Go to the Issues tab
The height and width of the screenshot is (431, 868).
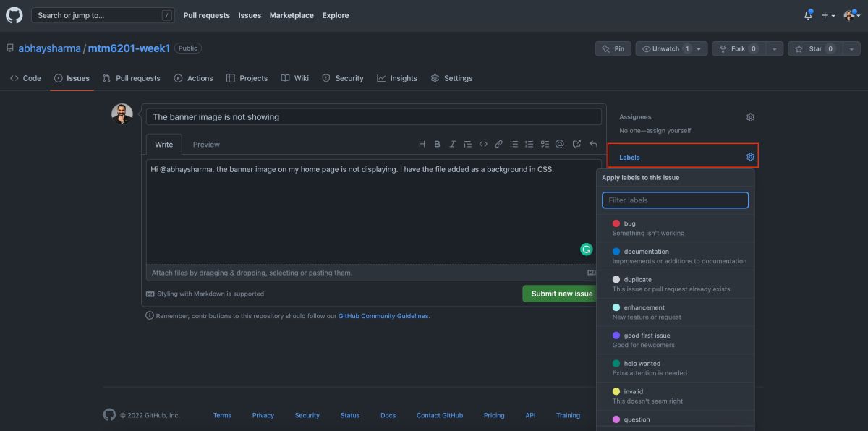point(72,78)
